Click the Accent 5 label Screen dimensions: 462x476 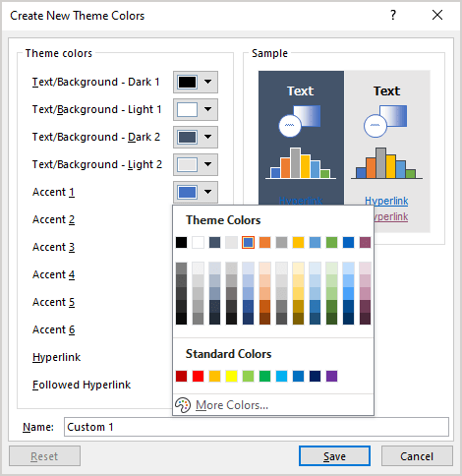[53, 302]
